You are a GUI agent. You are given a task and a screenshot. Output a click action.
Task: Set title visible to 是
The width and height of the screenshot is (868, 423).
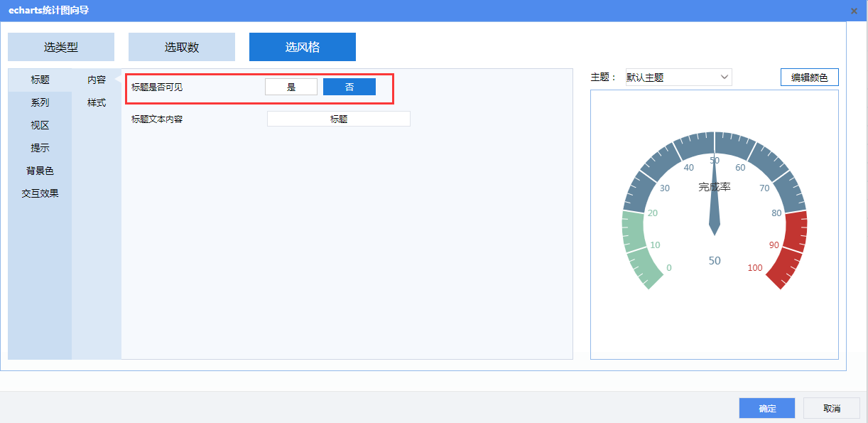pyautogui.click(x=291, y=87)
